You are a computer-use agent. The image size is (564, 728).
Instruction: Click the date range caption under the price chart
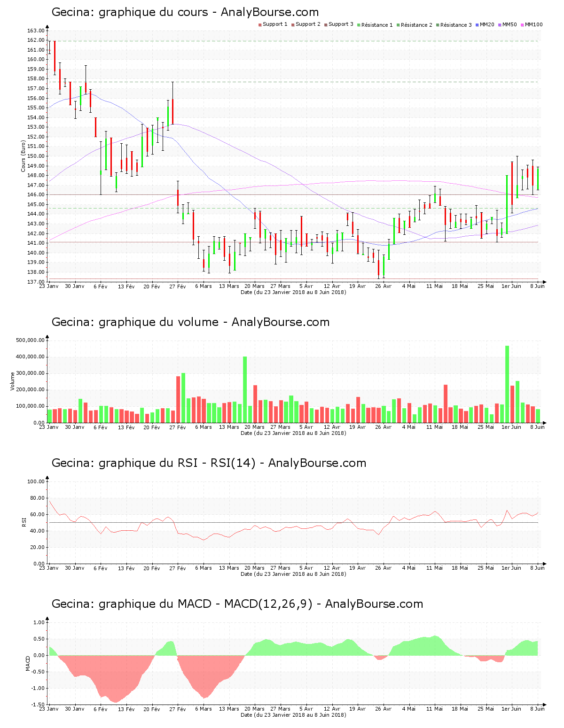[293, 292]
